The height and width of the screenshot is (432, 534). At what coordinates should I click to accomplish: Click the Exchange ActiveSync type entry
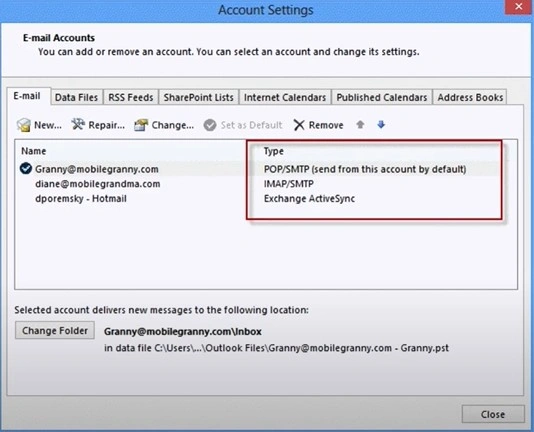pos(309,199)
